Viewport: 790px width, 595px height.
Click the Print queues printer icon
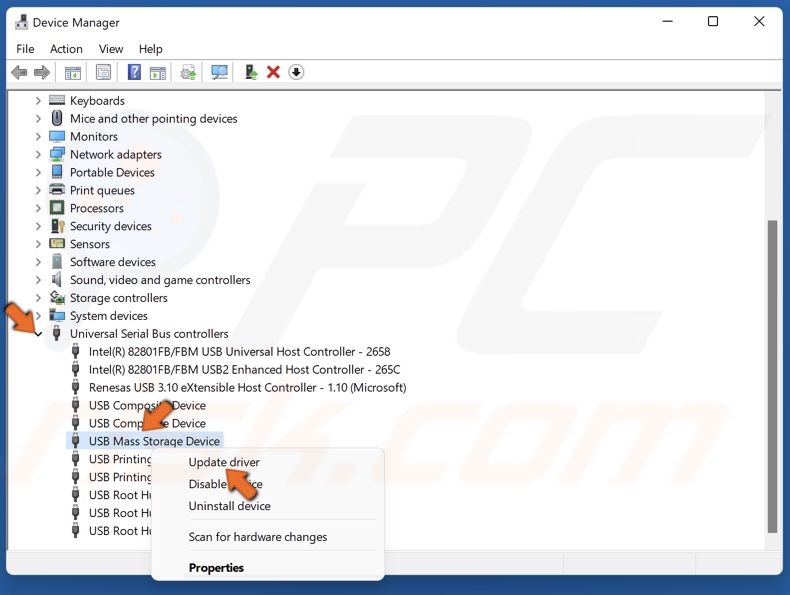(x=57, y=190)
